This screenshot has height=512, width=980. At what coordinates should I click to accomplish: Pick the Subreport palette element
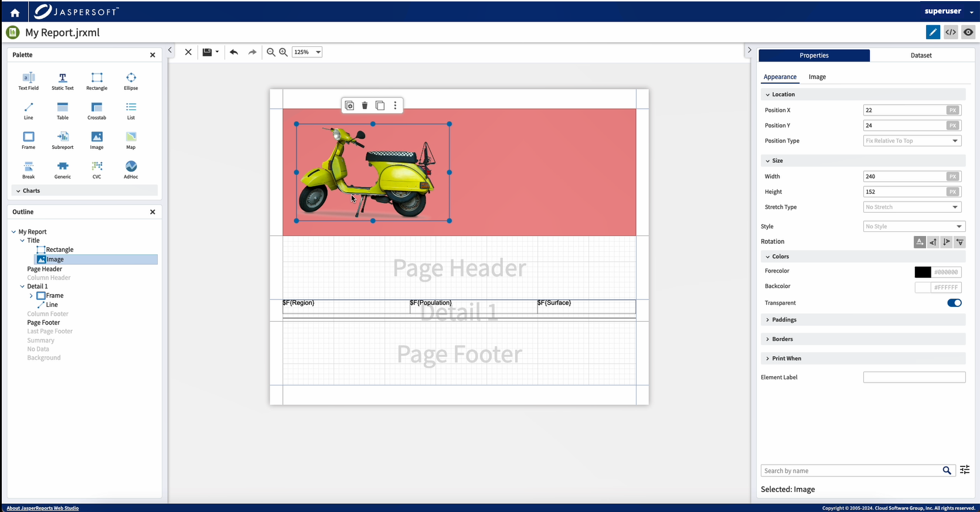coord(63,140)
